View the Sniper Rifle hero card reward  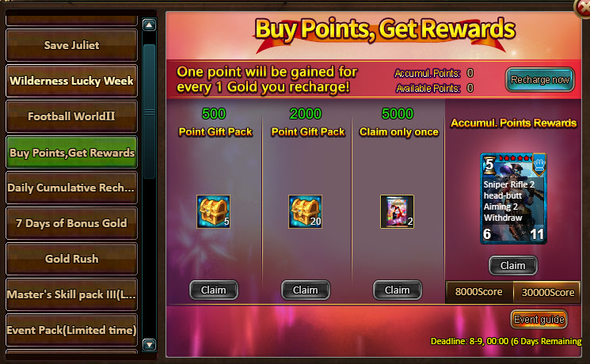point(514,199)
